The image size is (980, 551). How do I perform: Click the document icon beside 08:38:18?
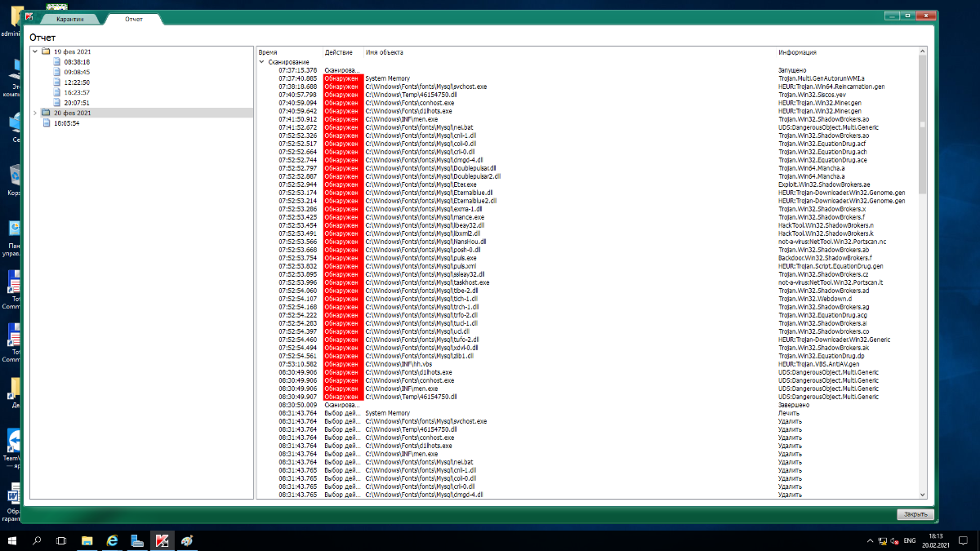click(x=57, y=62)
